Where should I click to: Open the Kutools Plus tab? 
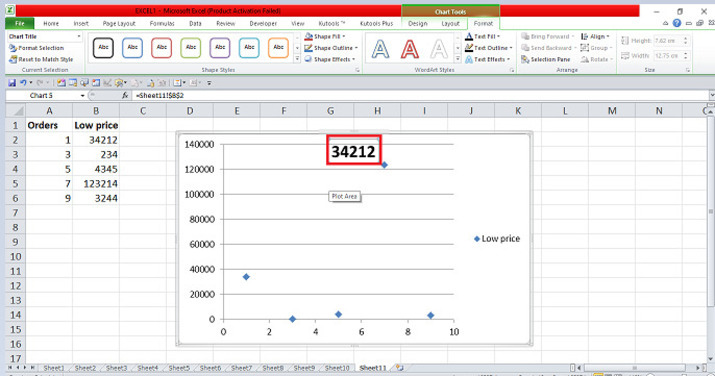(376, 23)
